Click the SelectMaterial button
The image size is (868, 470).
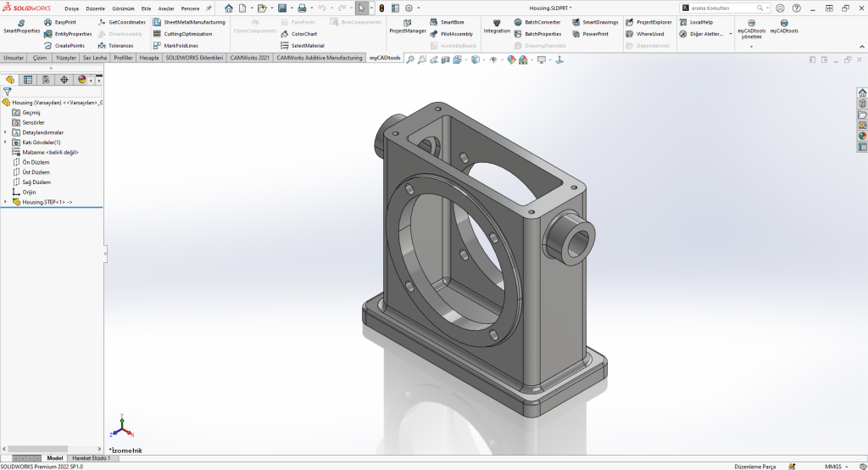[307, 46]
